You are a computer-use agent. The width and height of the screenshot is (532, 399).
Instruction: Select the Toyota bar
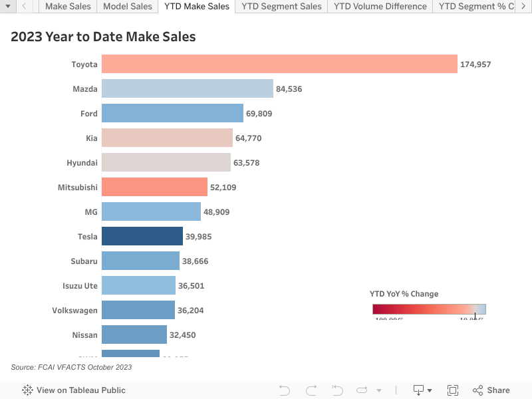279,64
